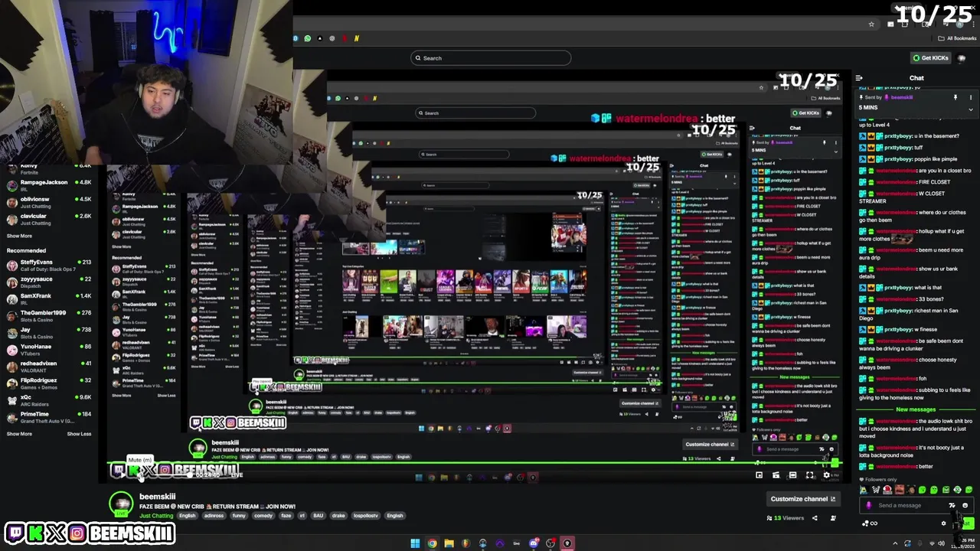This screenshot has height=551, width=980.
Task: Open xQc recommended channel
Action: coord(50,401)
